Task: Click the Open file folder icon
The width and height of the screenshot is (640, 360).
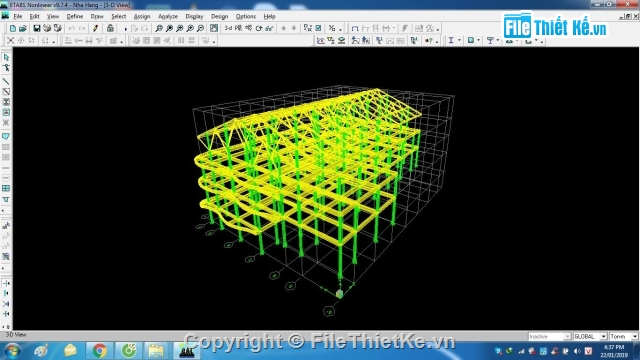Action: click(23, 28)
